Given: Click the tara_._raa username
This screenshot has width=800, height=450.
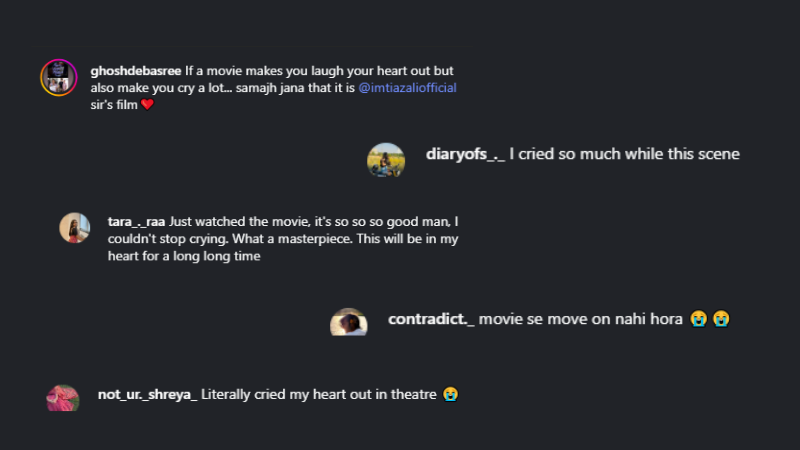Looking at the screenshot, I should click(136, 222).
